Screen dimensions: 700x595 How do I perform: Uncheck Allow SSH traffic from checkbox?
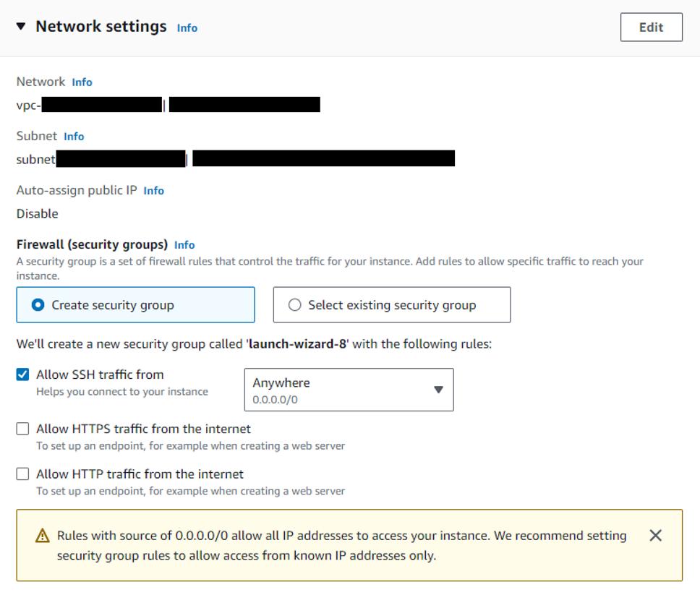point(22,374)
